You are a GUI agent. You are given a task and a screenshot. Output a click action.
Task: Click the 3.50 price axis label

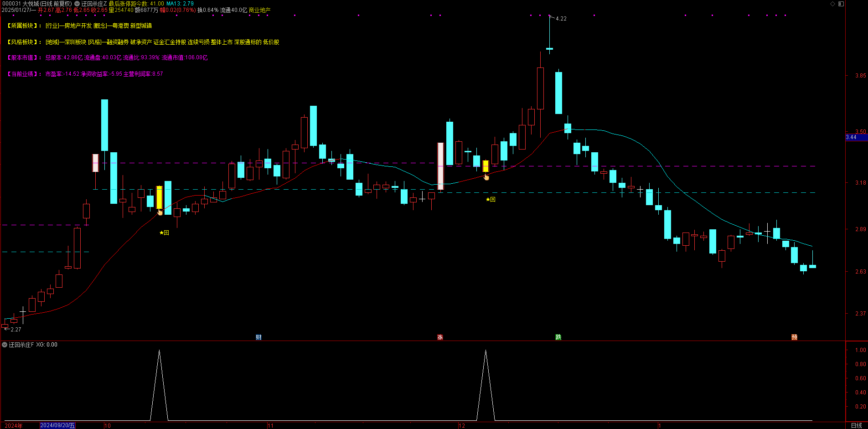coord(860,132)
